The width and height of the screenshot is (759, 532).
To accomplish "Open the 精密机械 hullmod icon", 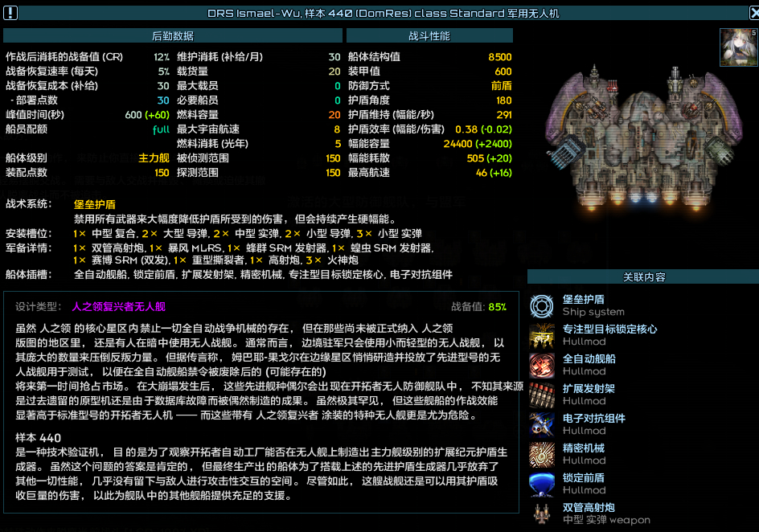I will [x=543, y=454].
